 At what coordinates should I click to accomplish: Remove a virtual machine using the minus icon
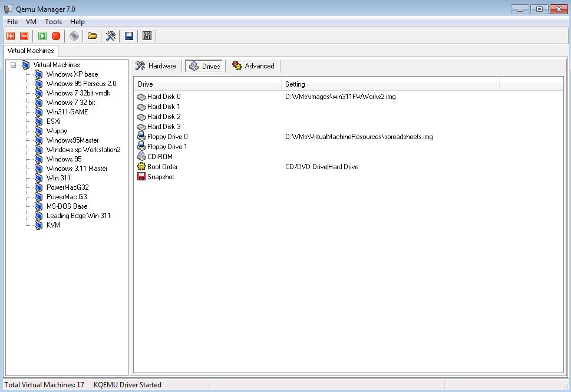tap(24, 36)
